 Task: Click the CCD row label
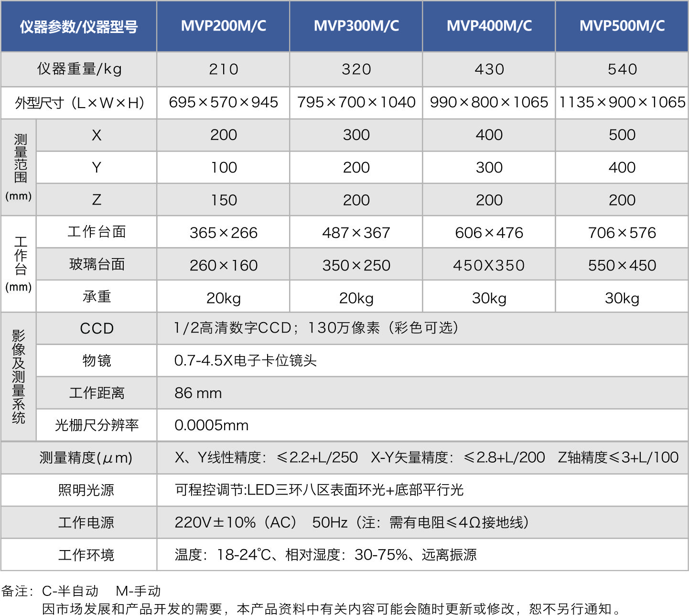pyautogui.click(x=97, y=328)
